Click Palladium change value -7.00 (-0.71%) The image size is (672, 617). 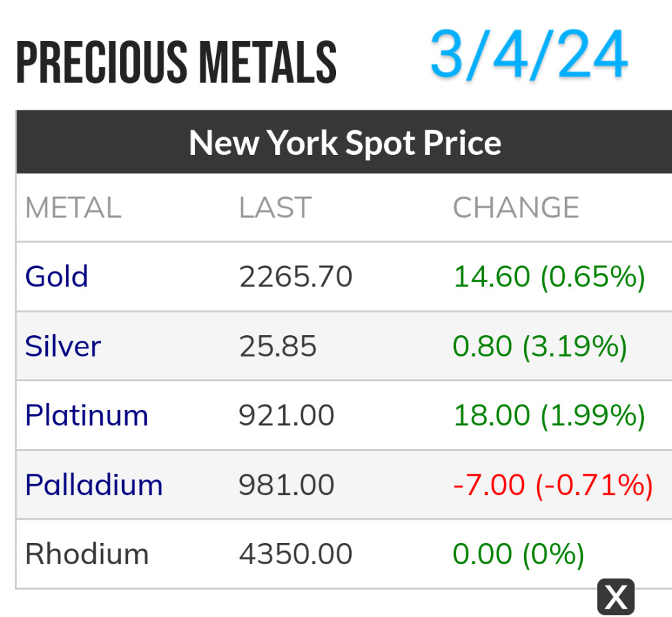point(553,485)
